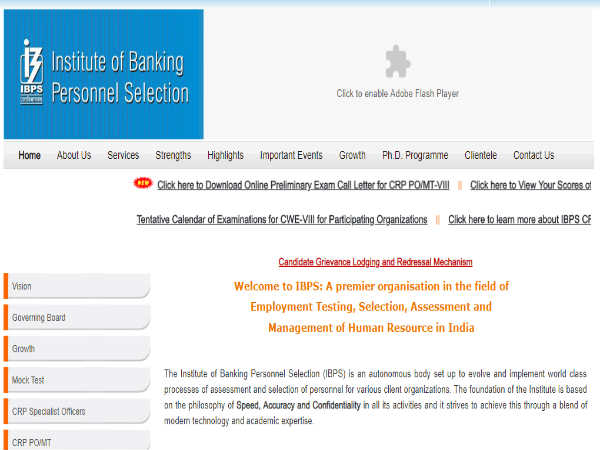The width and height of the screenshot is (600, 450).
Task: Open the Services menu item
Action: pyautogui.click(x=123, y=155)
